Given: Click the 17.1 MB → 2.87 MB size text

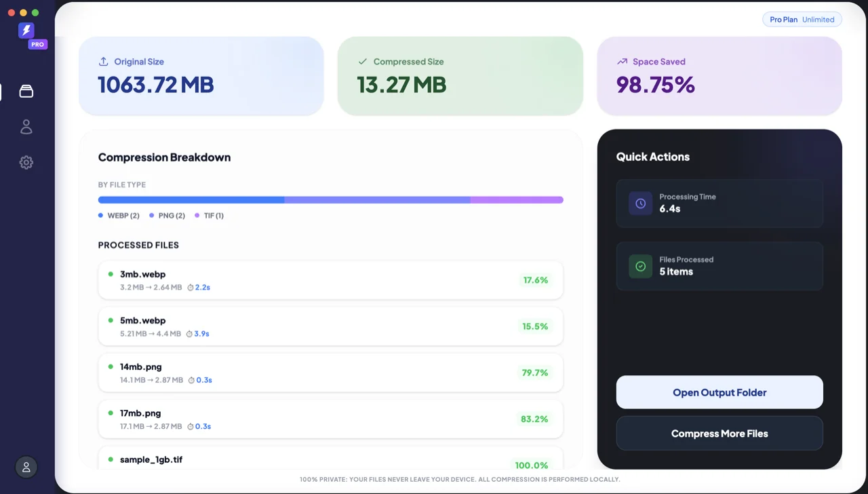Looking at the screenshot, I should click(x=151, y=426).
